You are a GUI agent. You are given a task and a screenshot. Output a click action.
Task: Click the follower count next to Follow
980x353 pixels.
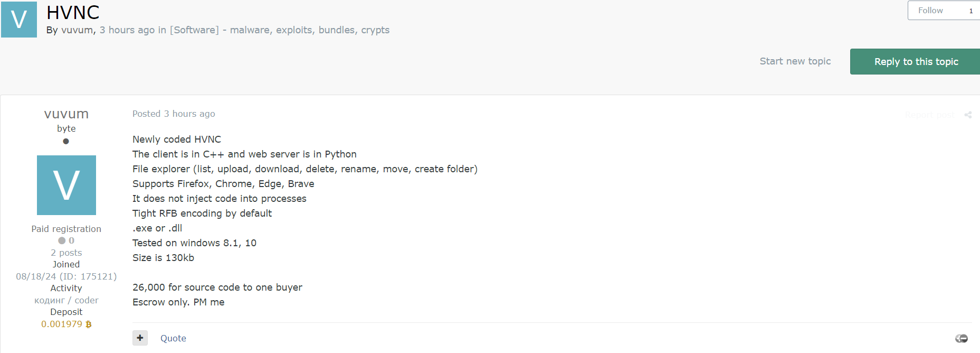(971, 10)
